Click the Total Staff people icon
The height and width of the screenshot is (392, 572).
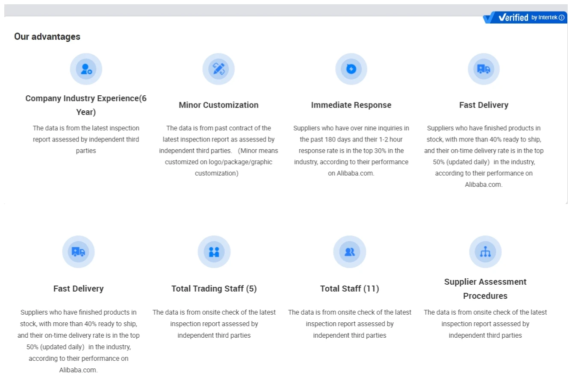(x=349, y=252)
